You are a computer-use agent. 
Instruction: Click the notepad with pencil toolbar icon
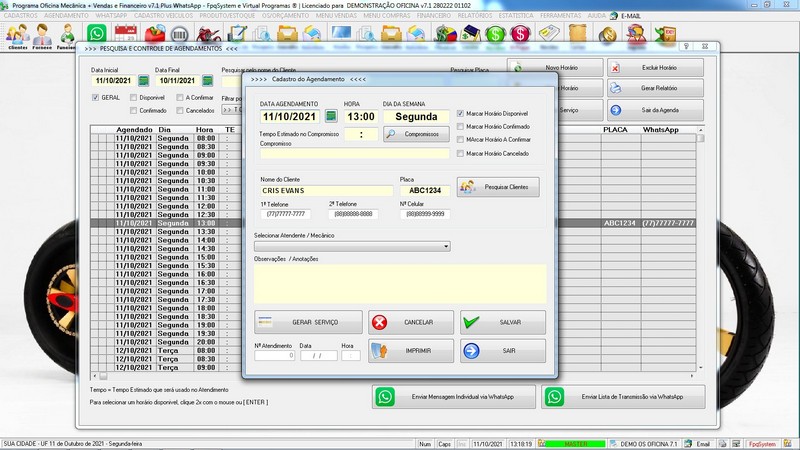pyautogui.click(x=237, y=34)
